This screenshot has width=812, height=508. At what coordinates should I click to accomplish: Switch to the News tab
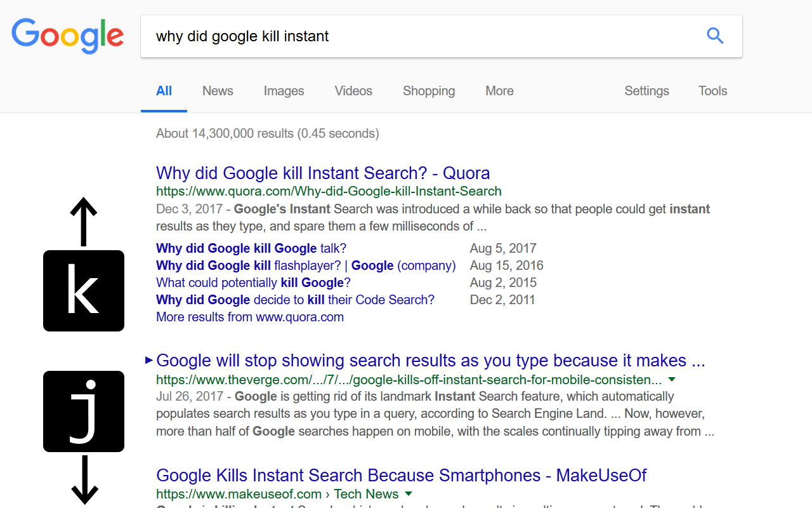pos(218,91)
